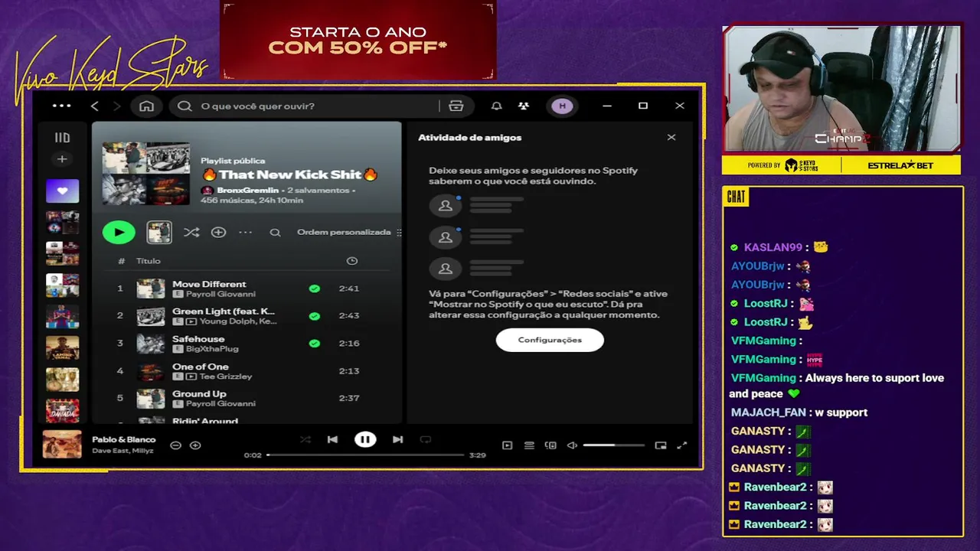Open the Now Playing view
The height and width of the screenshot is (551, 980).
507,445
